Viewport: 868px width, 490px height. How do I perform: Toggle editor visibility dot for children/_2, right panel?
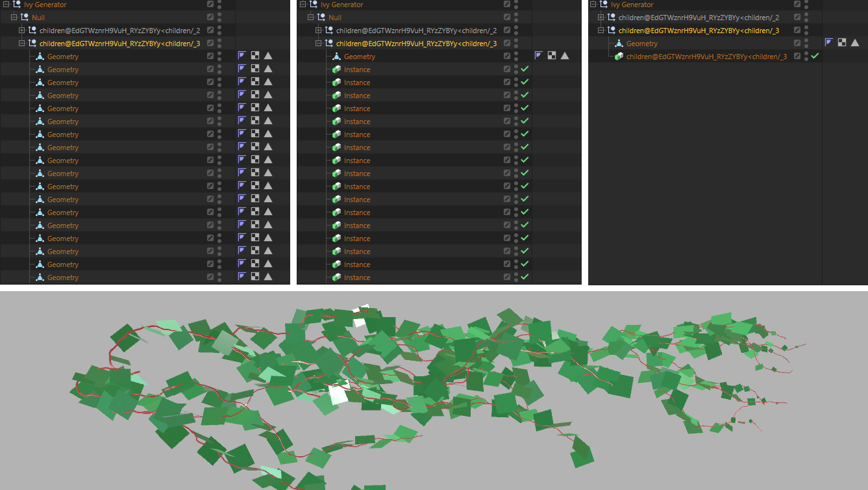[x=806, y=15]
